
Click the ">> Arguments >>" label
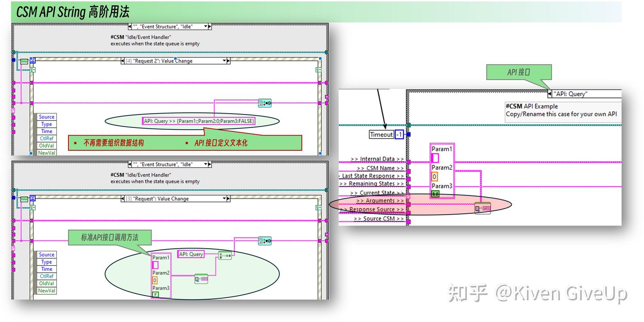pyautogui.click(x=379, y=201)
